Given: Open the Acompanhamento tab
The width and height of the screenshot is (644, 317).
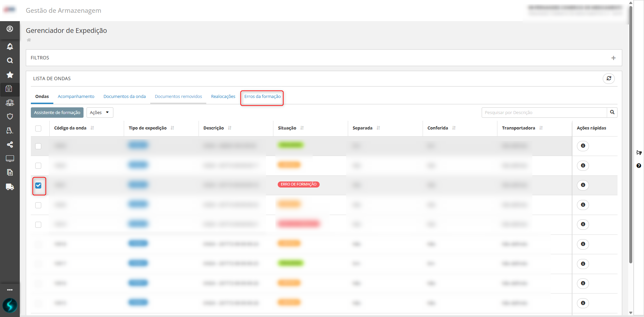Looking at the screenshot, I should (x=76, y=97).
